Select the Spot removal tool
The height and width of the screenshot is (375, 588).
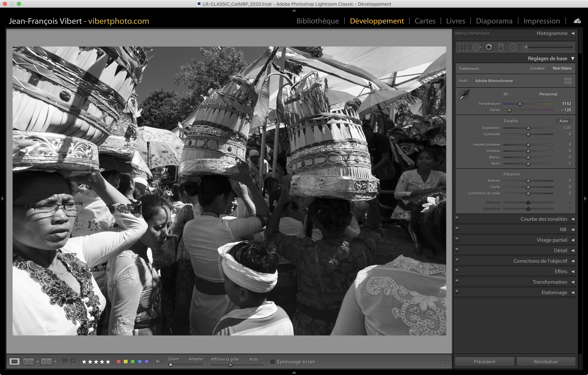(x=476, y=47)
